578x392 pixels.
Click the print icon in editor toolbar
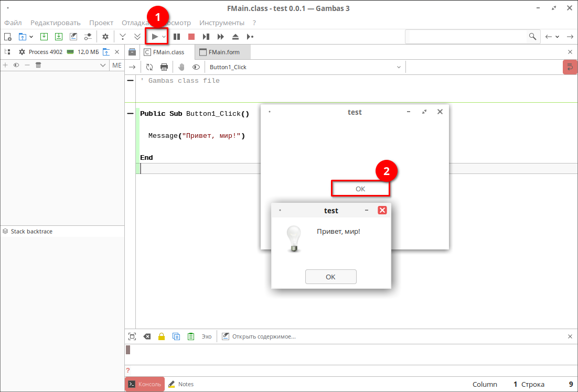[164, 67]
